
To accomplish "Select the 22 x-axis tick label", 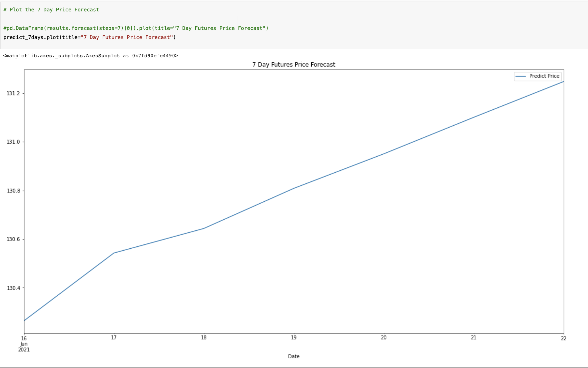I will pyautogui.click(x=564, y=338).
